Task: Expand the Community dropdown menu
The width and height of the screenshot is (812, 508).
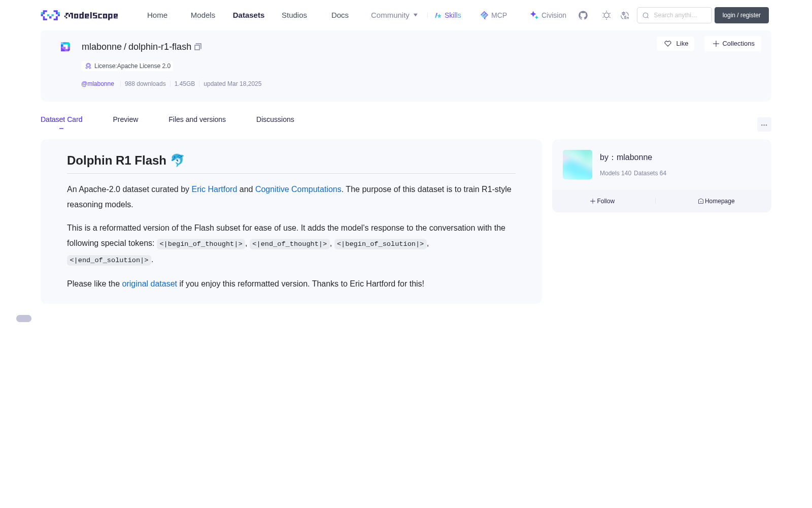Action: pos(394,15)
